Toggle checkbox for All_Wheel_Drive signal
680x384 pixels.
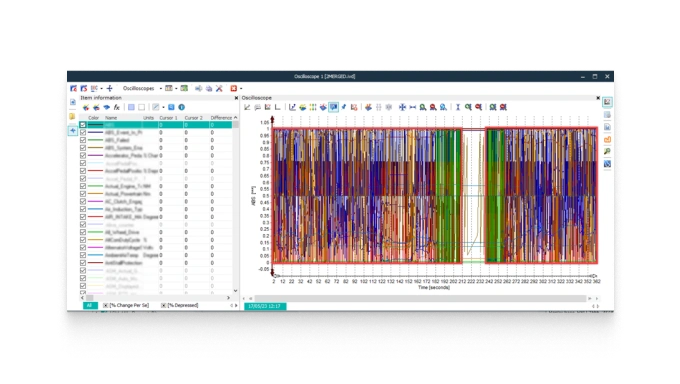(83, 232)
